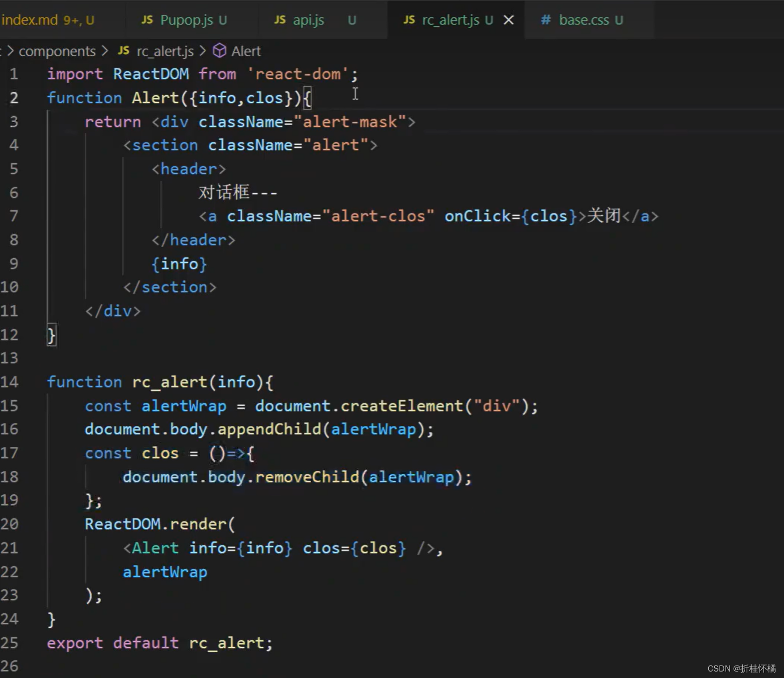Click the word 'ReactDOM' on line 1
The width and height of the screenshot is (784, 678).
tap(151, 74)
